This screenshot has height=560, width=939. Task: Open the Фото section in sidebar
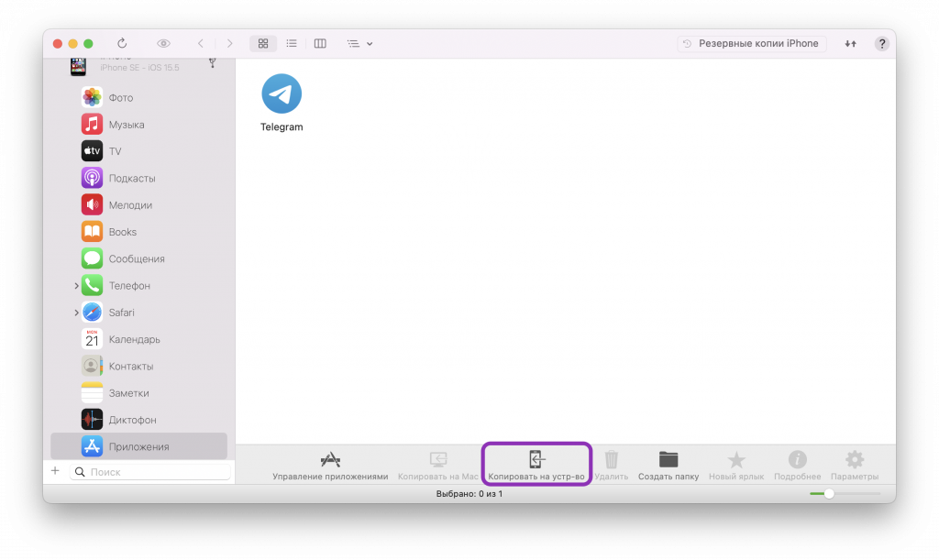pos(139,97)
